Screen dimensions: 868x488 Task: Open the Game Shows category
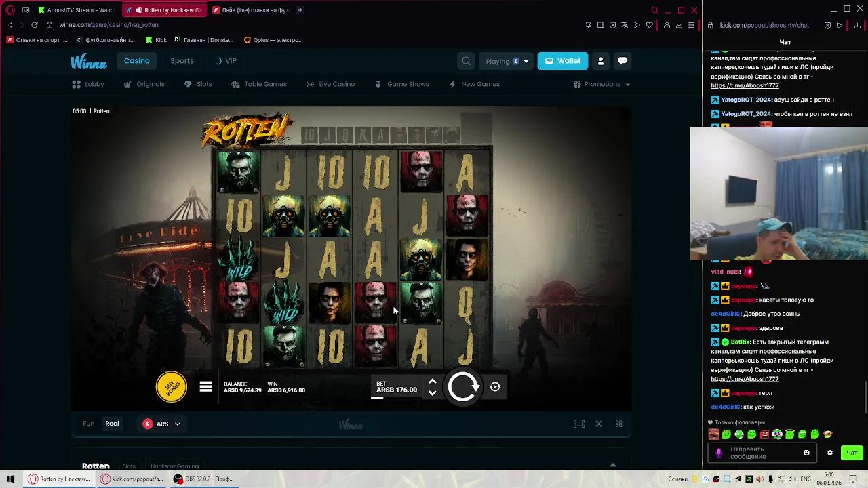point(401,84)
